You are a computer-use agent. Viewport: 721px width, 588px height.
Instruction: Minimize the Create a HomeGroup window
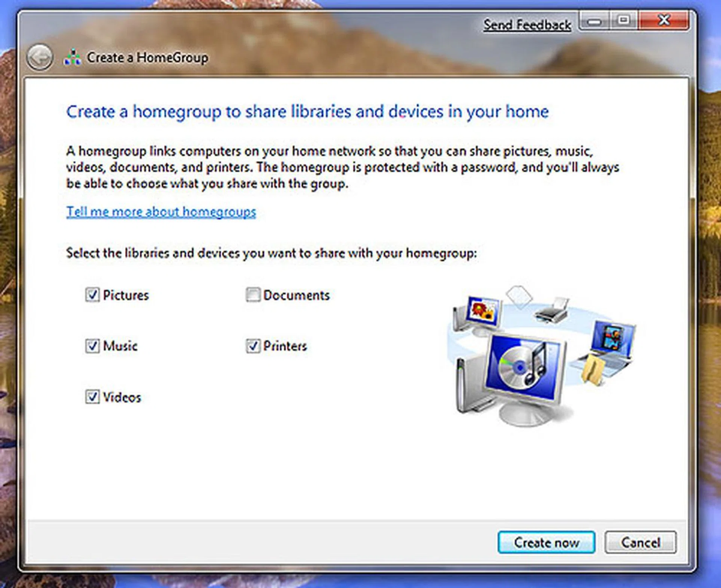[594, 21]
